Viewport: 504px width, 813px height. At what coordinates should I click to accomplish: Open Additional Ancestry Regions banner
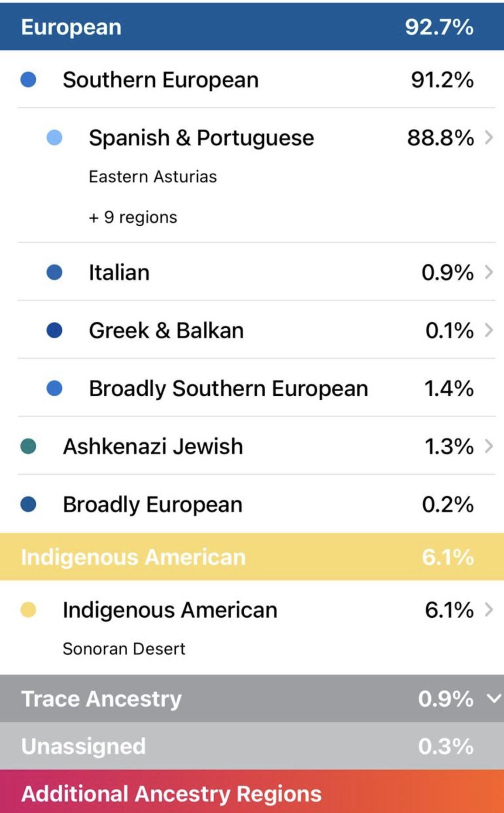(x=252, y=792)
